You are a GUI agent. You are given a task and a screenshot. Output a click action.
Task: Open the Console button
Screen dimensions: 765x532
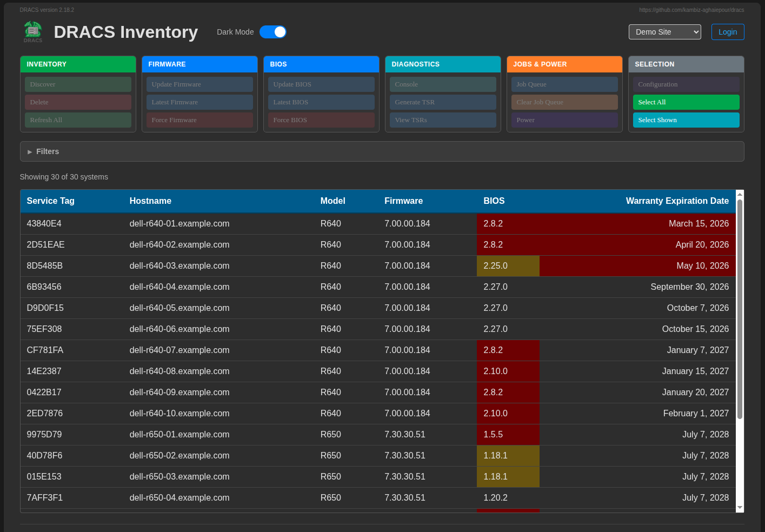click(x=443, y=84)
